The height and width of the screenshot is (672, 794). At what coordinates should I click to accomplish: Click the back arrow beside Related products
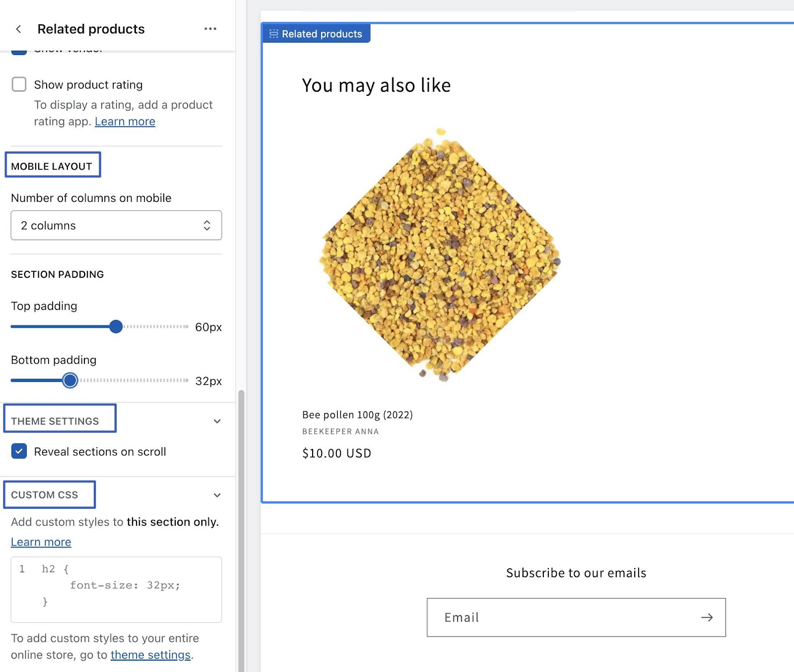(x=18, y=29)
